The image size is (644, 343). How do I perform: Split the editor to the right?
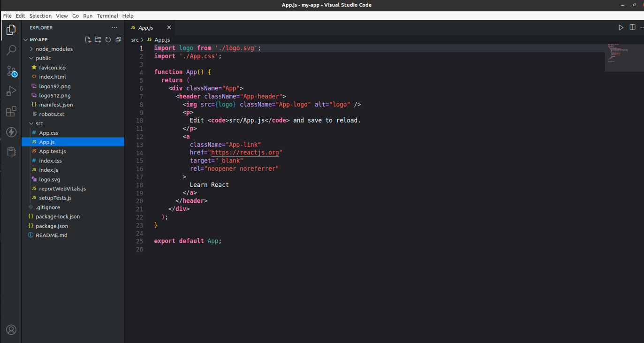(x=632, y=28)
